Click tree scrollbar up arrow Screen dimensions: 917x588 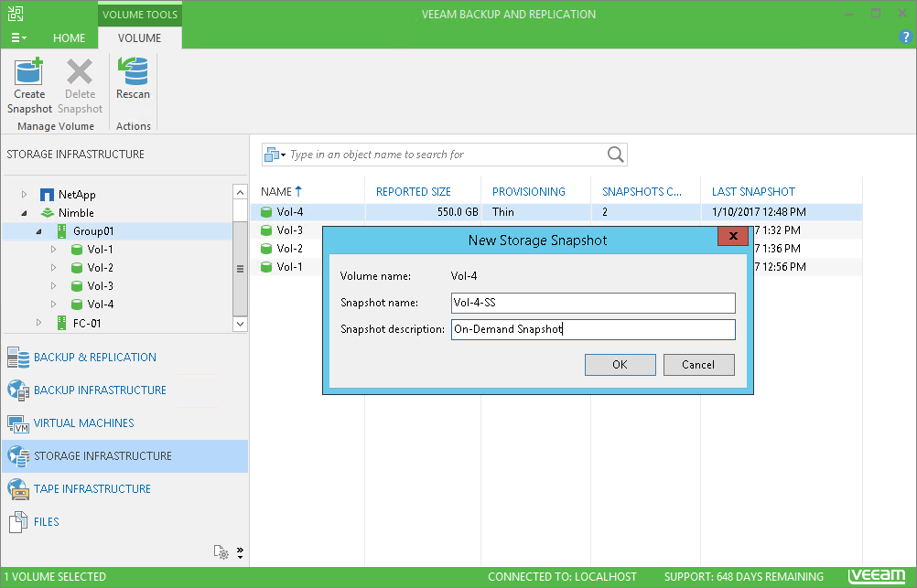[240, 192]
